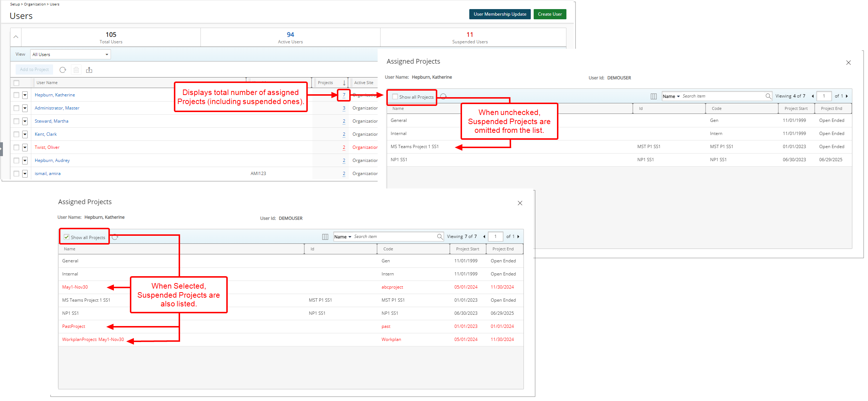Click search magnifier in lower Assigned Projects dialog
868x401 pixels.
pos(439,237)
